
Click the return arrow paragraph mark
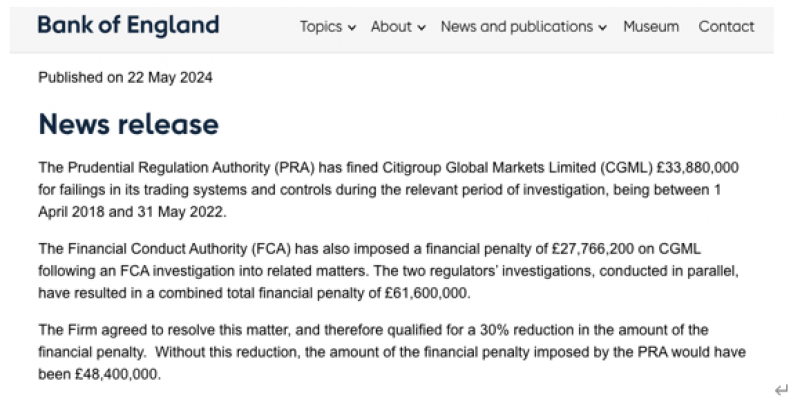tap(781, 391)
